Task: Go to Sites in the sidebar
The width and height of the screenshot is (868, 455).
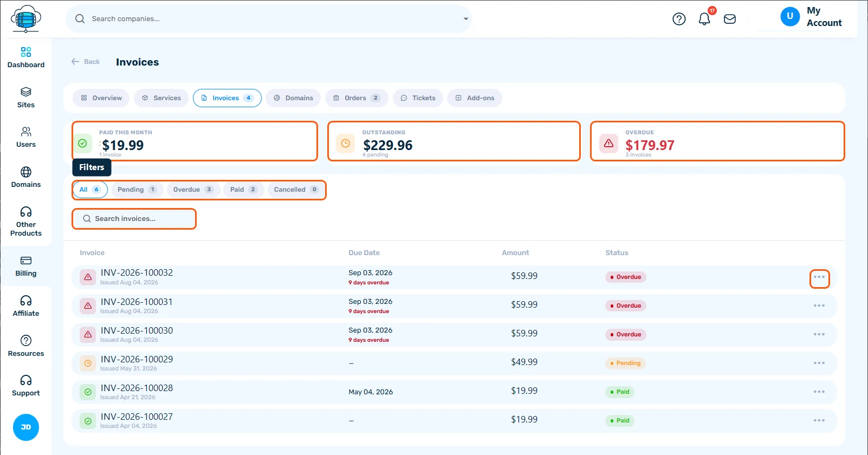Action: [25, 97]
